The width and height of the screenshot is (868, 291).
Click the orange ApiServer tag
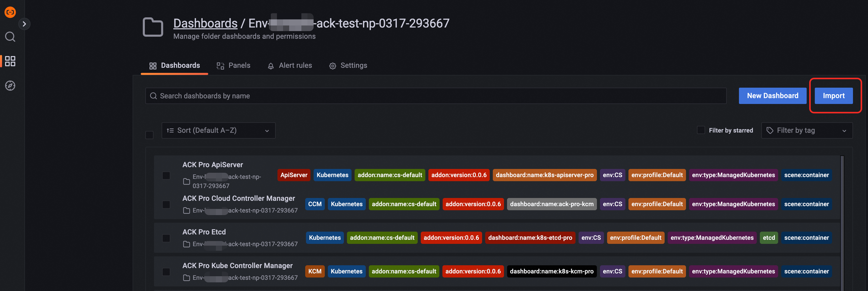click(293, 175)
